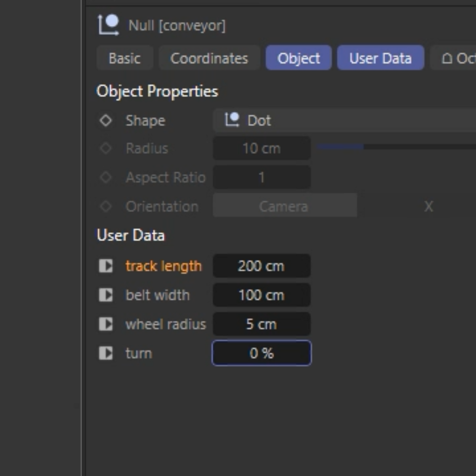Click the turn percentage field
Image resolution: width=476 pixels, height=476 pixels.
(261, 353)
